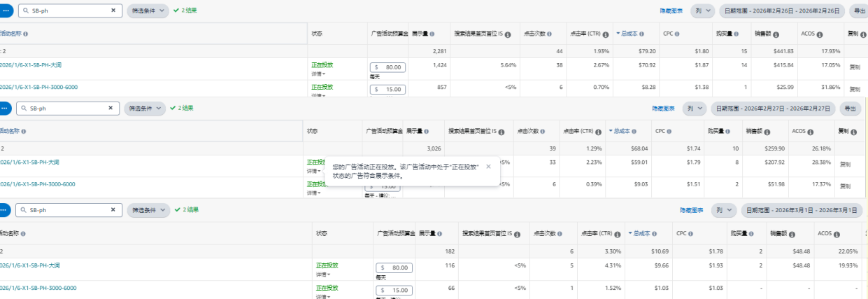The image size is (868, 299).
Task: Click the $80.00 budget field in Mar 1 table
Action: [395, 267]
